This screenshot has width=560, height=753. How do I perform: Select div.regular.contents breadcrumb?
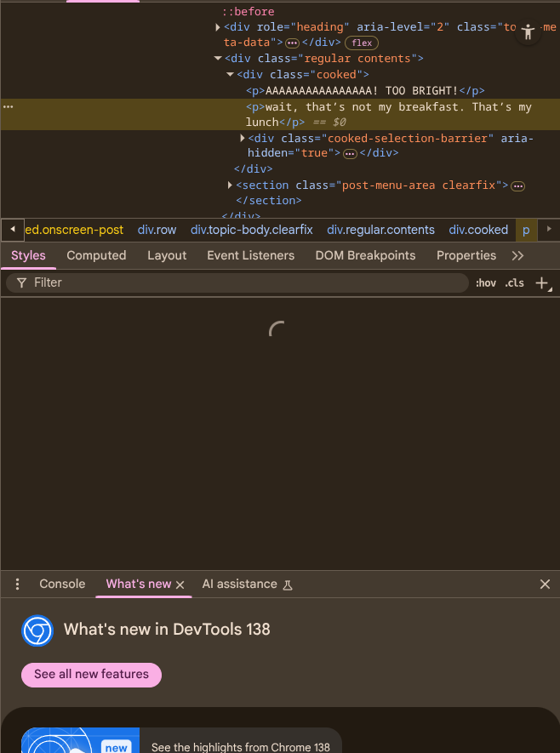(381, 230)
